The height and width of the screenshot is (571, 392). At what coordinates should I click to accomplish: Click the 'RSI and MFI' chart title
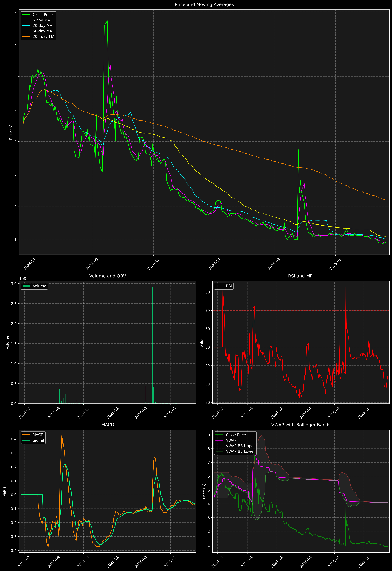tap(301, 276)
